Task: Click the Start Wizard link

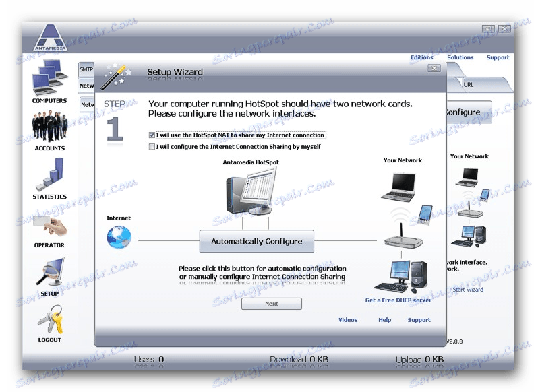Action: (x=468, y=290)
